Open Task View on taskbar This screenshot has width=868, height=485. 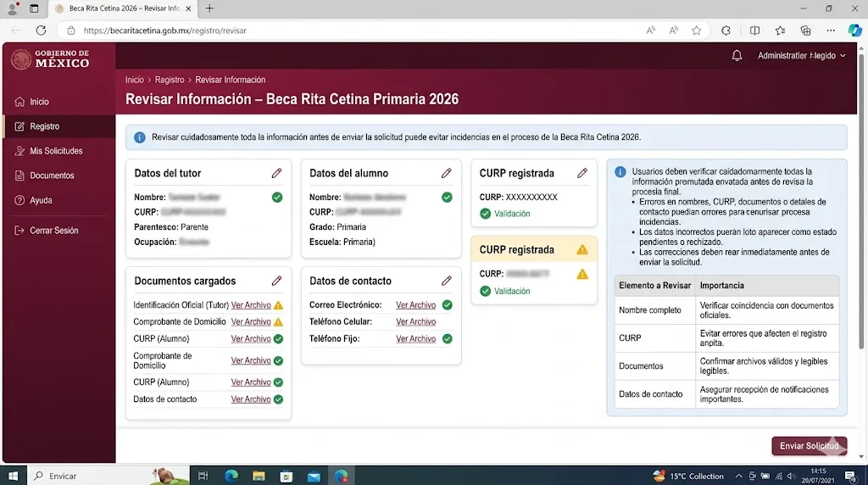tap(203, 476)
